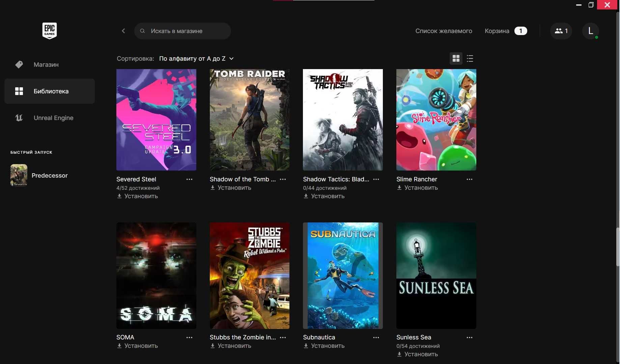Open Список желаемого wishlist

(444, 31)
